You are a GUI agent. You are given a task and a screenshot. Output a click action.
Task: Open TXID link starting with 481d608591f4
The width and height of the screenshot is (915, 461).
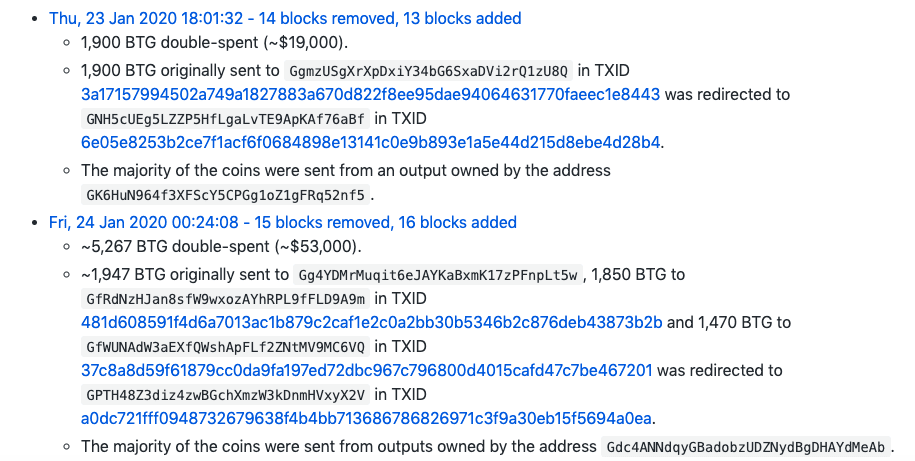(371, 323)
